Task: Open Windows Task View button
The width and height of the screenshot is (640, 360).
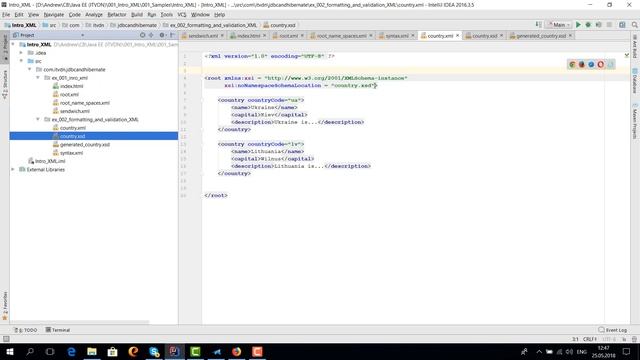Action: pyautogui.click(x=50, y=351)
